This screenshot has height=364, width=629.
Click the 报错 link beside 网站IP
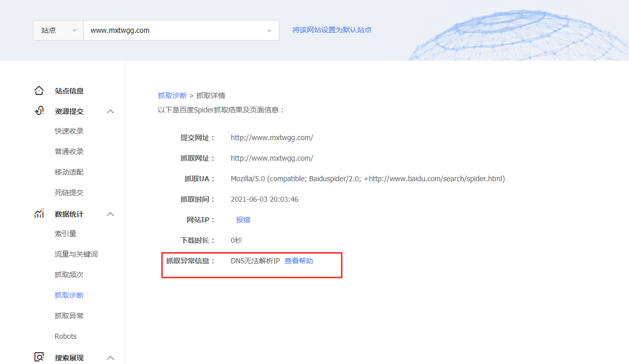click(x=243, y=220)
